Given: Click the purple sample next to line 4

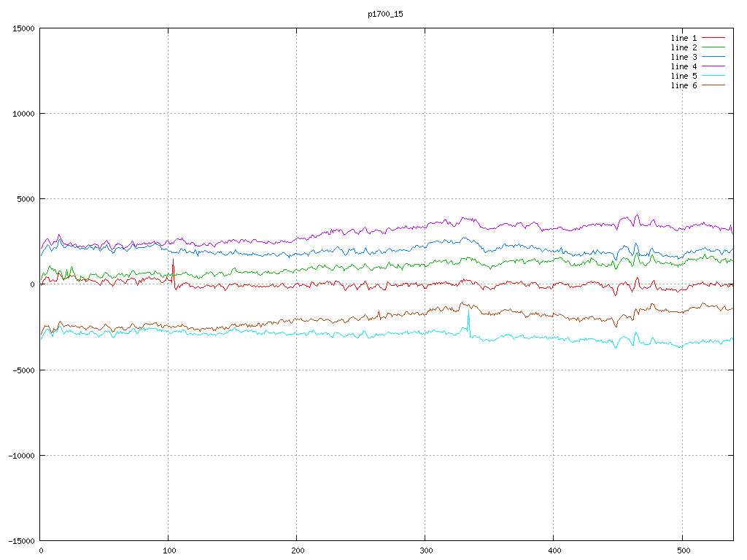Looking at the screenshot, I should [x=713, y=66].
